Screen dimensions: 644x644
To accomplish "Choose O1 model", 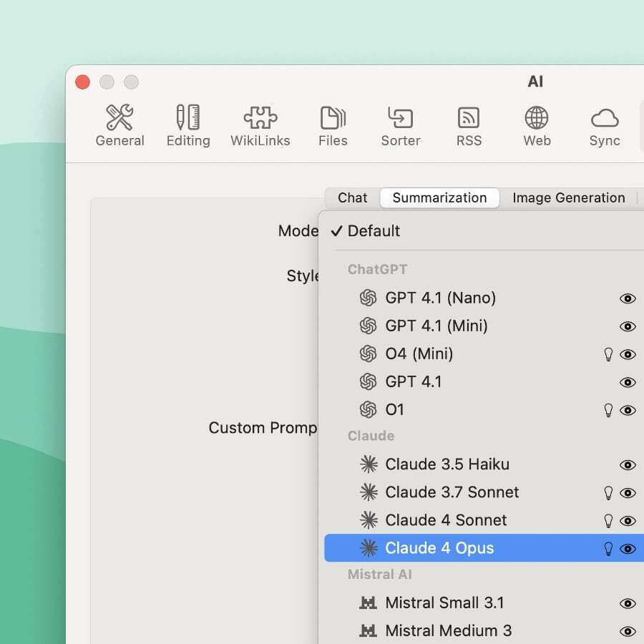I will [484, 410].
